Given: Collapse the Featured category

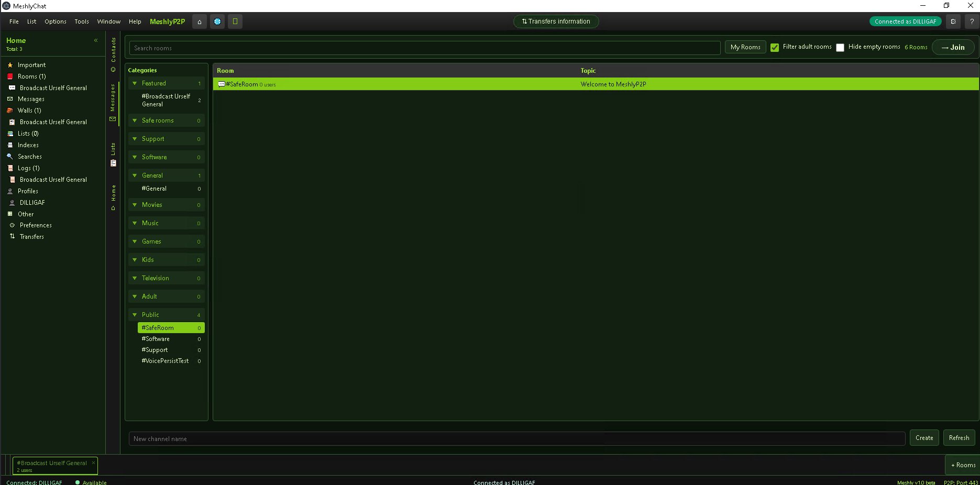Looking at the screenshot, I should (135, 83).
